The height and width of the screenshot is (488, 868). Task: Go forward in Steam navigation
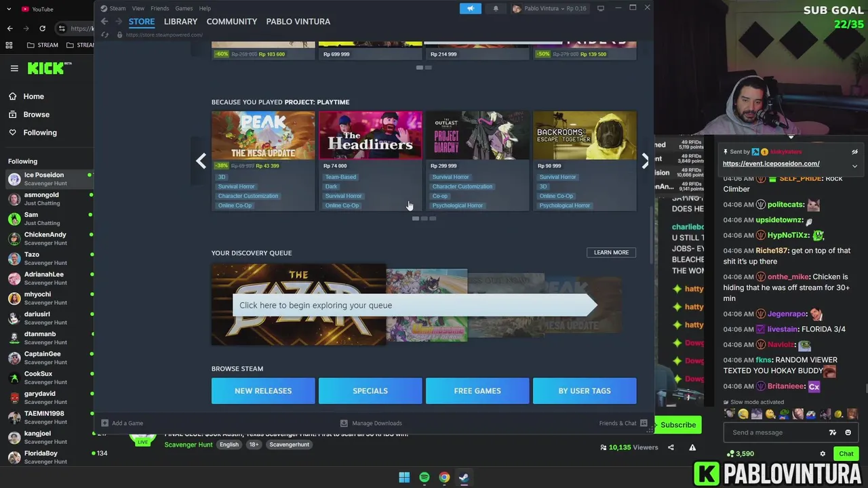pyautogui.click(x=118, y=22)
